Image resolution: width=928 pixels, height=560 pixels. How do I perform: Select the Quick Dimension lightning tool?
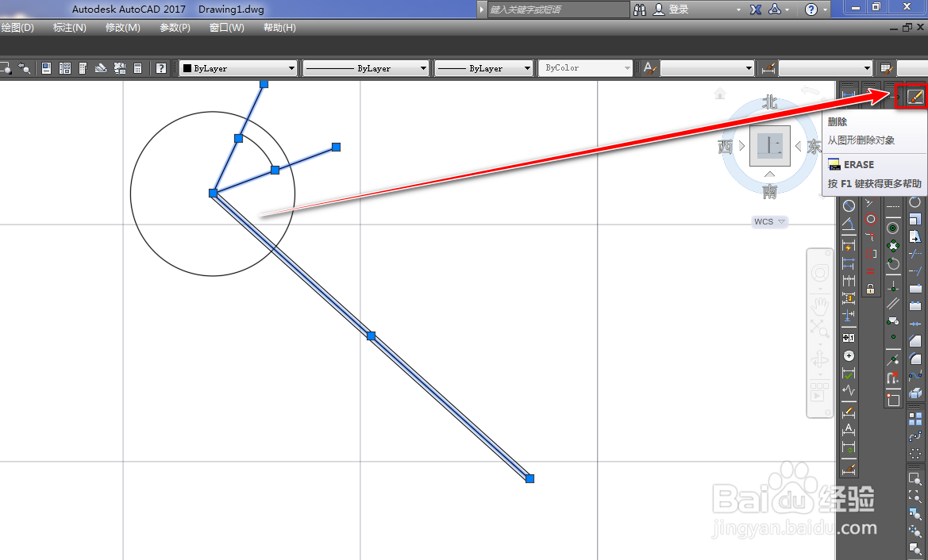click(849, 246)
